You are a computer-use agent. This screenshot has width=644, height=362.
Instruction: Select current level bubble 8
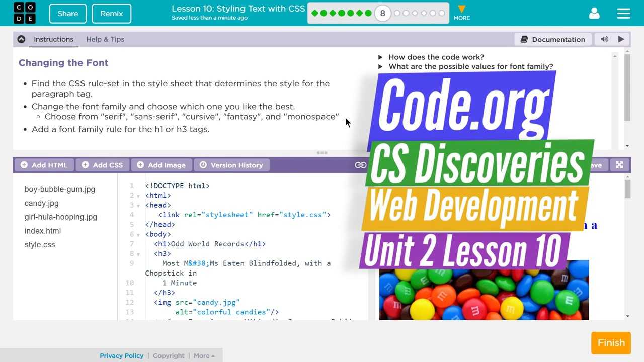(382, 13)
